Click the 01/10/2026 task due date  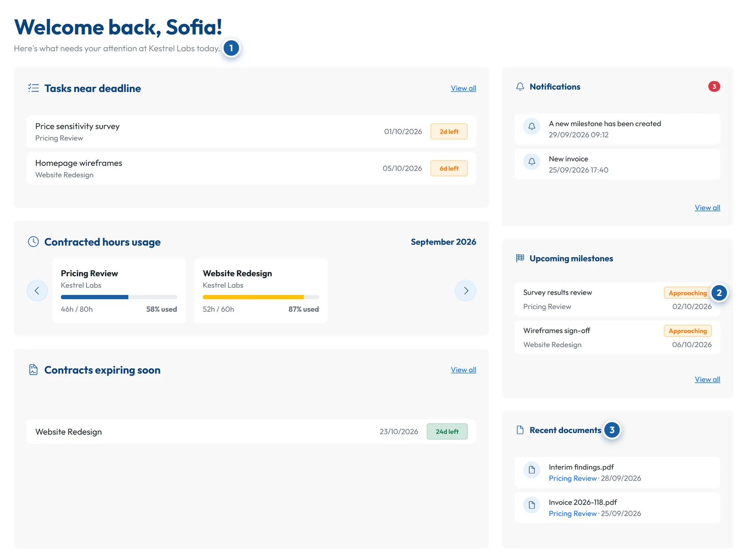(403, 132)
